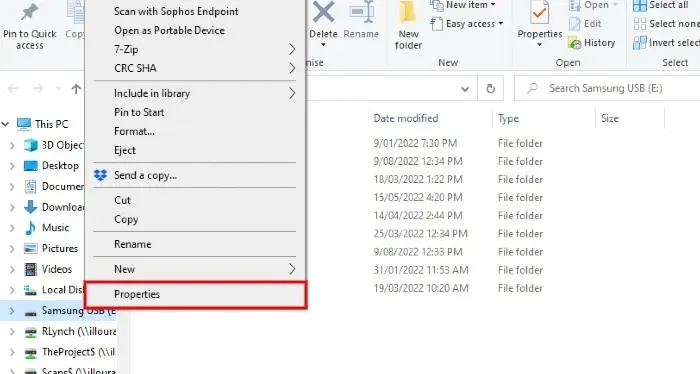The image size is (700, 374).
Task: Click Select none in the ribbon
Action: (x=666, y=24)
